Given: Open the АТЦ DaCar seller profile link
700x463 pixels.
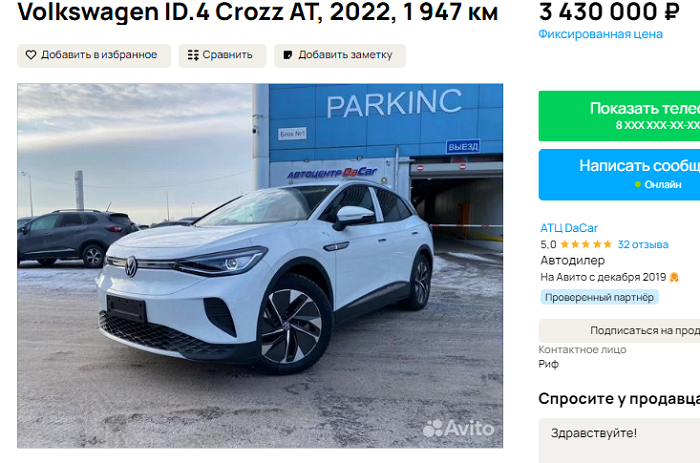Looking at the screenshot, I should [x=569, y=228].
